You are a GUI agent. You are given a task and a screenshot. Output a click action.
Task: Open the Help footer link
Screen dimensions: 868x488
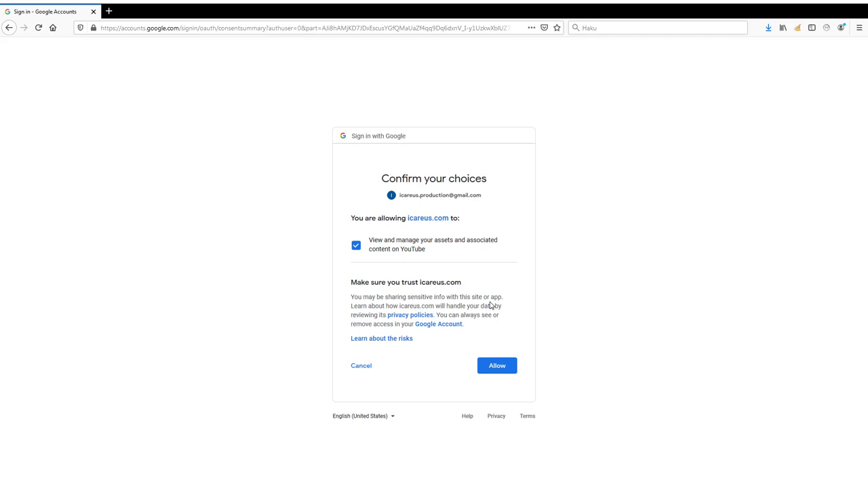pos(467,416)
